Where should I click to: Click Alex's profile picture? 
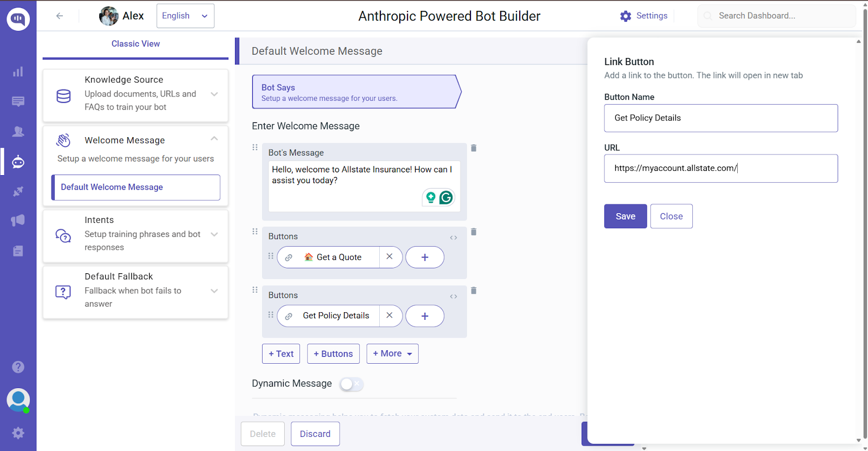click(108, 16)
